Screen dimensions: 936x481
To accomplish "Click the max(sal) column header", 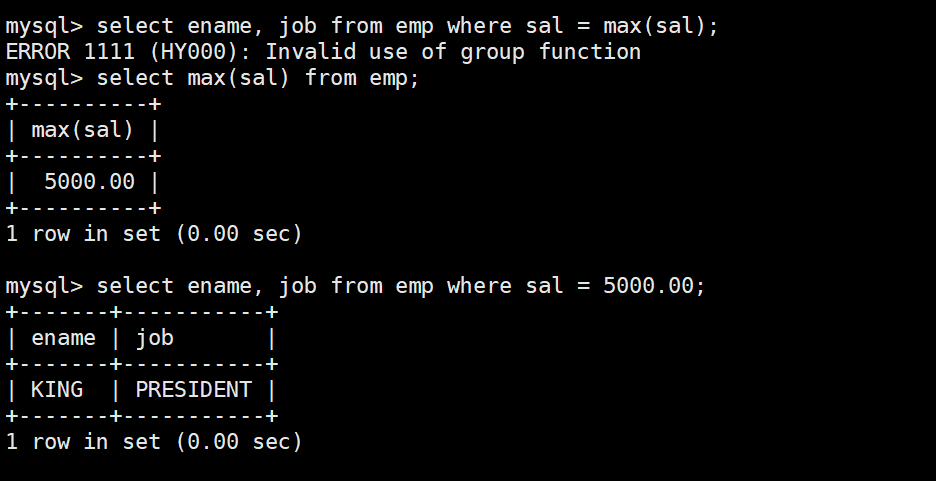I will tap(83, 130).
